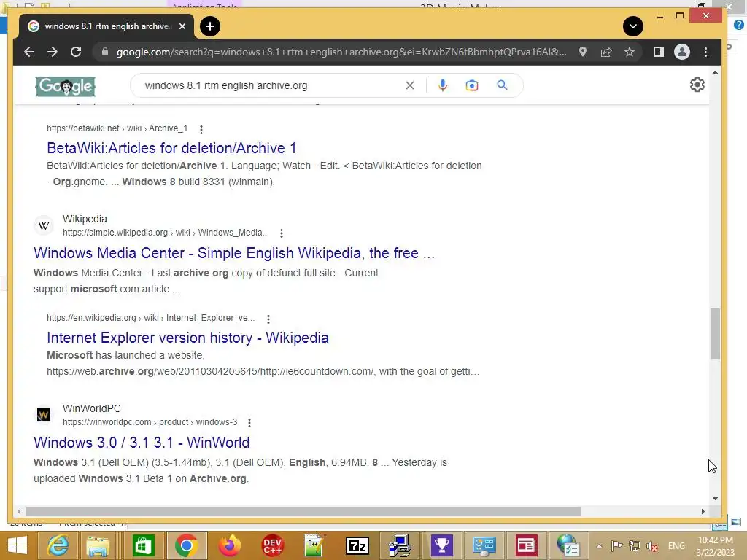This screenshot has height=560, width=747.
Task: Click the horizontal scrollbar thumb
Action: point(303,511)
